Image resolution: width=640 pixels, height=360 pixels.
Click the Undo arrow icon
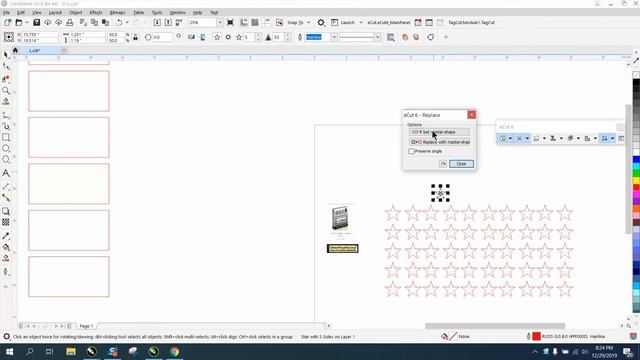click(x=119, y=22)
